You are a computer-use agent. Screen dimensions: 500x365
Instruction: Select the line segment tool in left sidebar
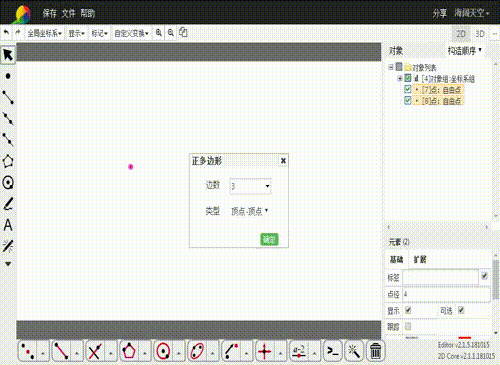tap(8, 97)
